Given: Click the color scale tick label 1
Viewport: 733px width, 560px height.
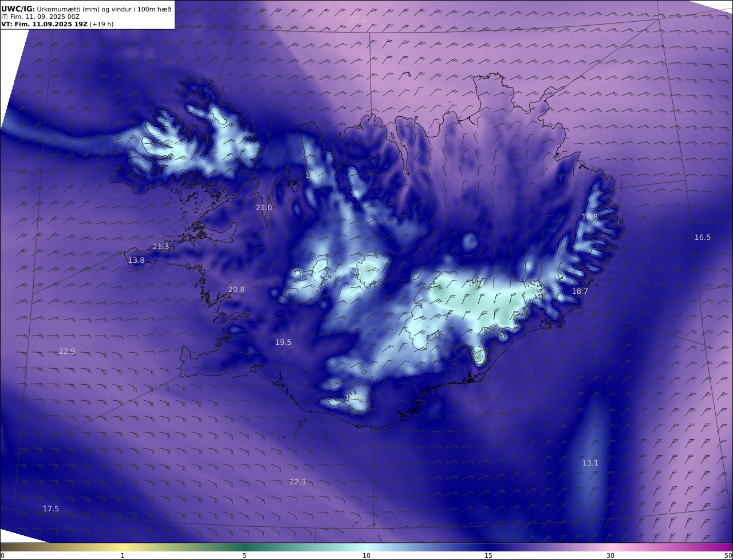Looking at the screenshot, I should click(123, 555).
